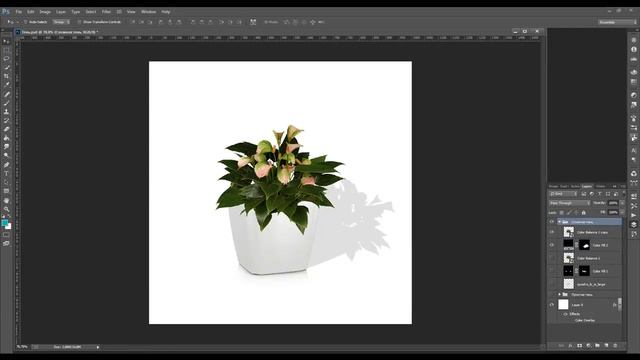This screenshot has height=360, width=640.
Task: Open the Window menu
Action: tap(149, 12)
